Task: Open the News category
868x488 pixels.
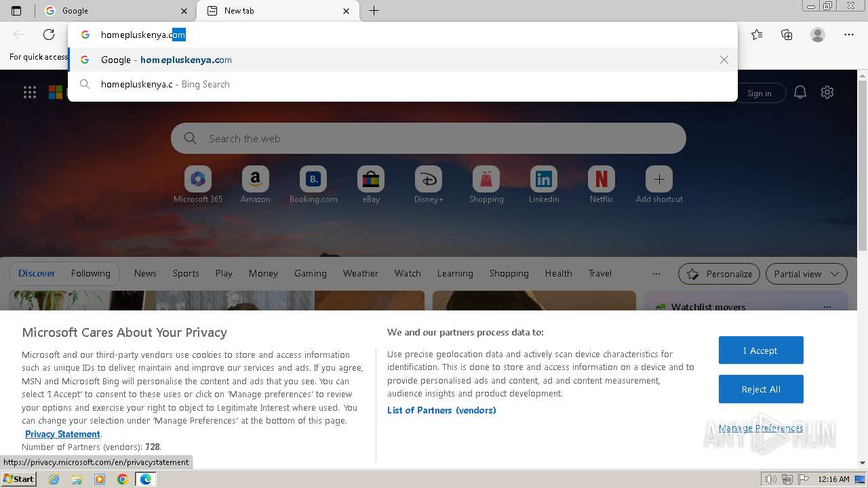Action: (145, 273)
